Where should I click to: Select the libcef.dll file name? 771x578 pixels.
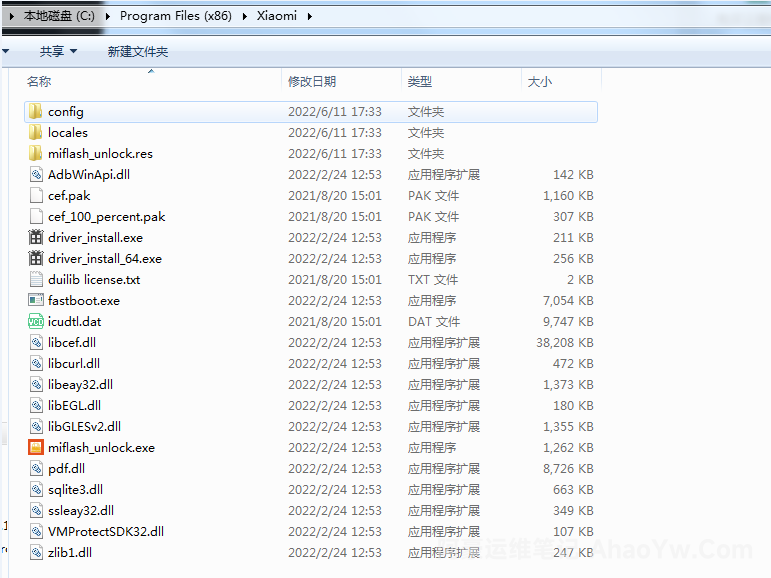(x=72, y=342)
